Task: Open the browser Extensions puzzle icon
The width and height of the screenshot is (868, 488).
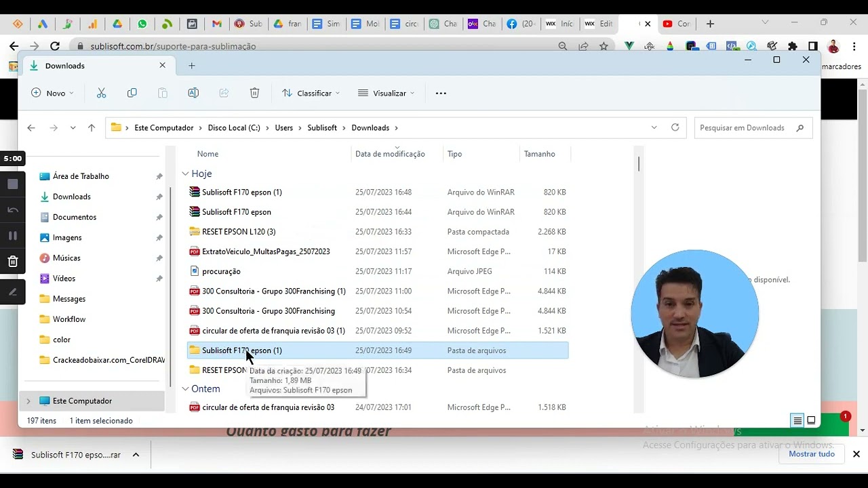Action: point(792,46)
